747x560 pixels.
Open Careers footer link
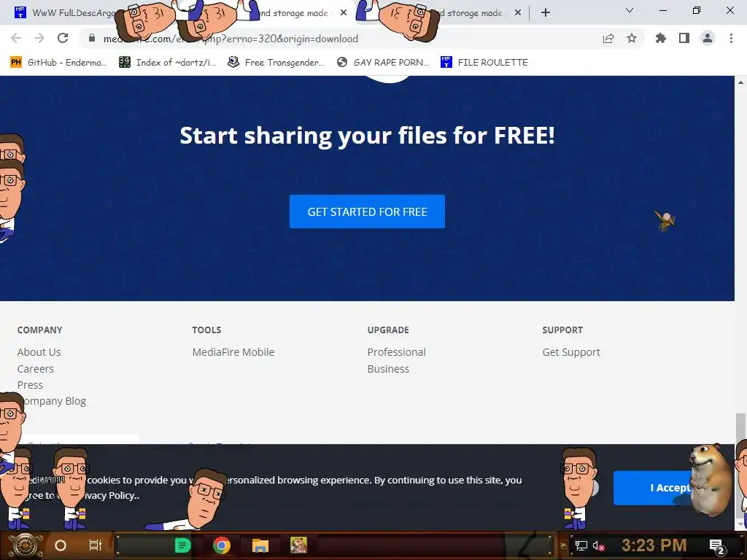[x=35, y=368]
